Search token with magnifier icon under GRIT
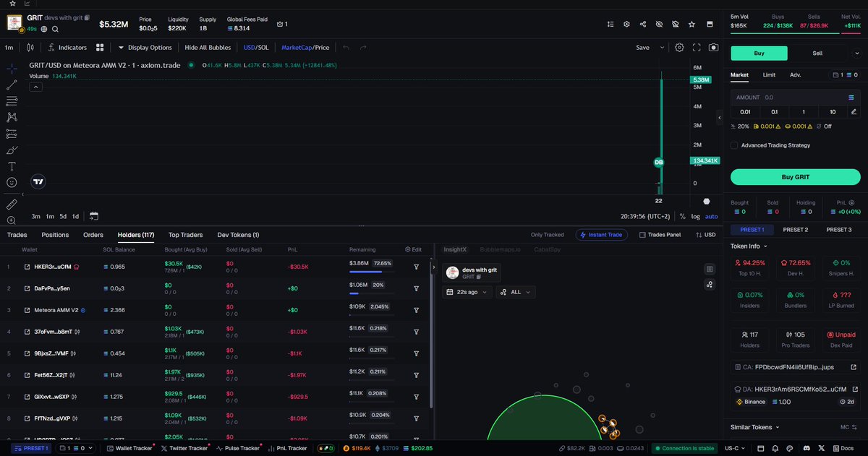 pyautogui.click(x=55, y=29)
